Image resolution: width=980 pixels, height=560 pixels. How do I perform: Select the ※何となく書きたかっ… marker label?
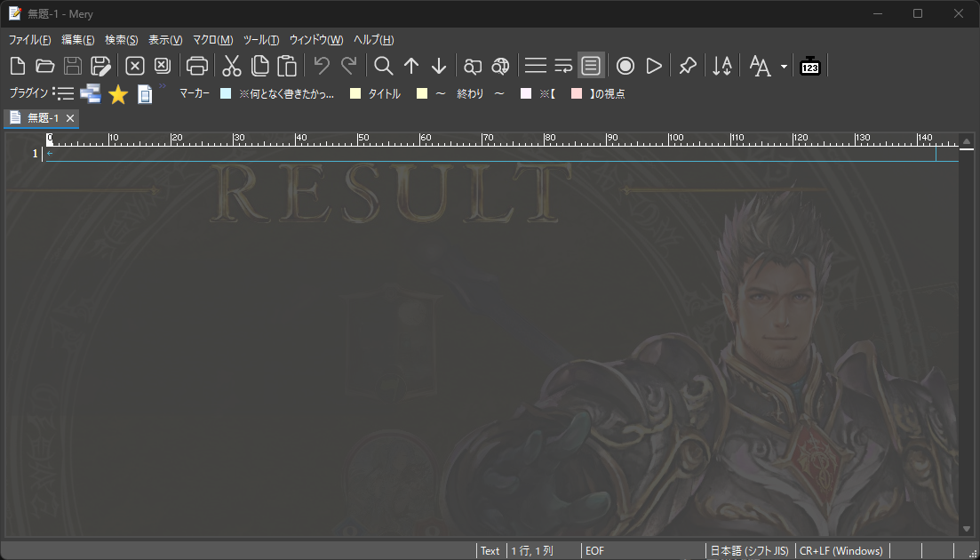[286, 93]
